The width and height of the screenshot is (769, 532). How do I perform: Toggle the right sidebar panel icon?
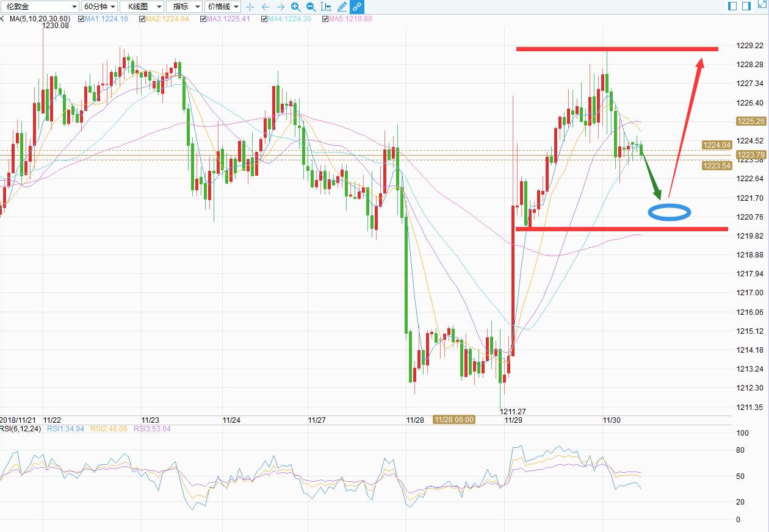pyautogui.click(x=746, y=6)
